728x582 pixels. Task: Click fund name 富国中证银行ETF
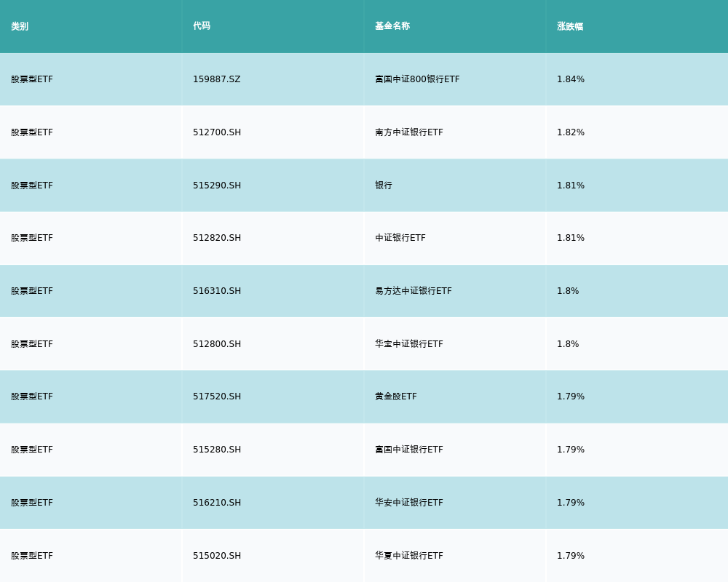[x=408, y=450]
